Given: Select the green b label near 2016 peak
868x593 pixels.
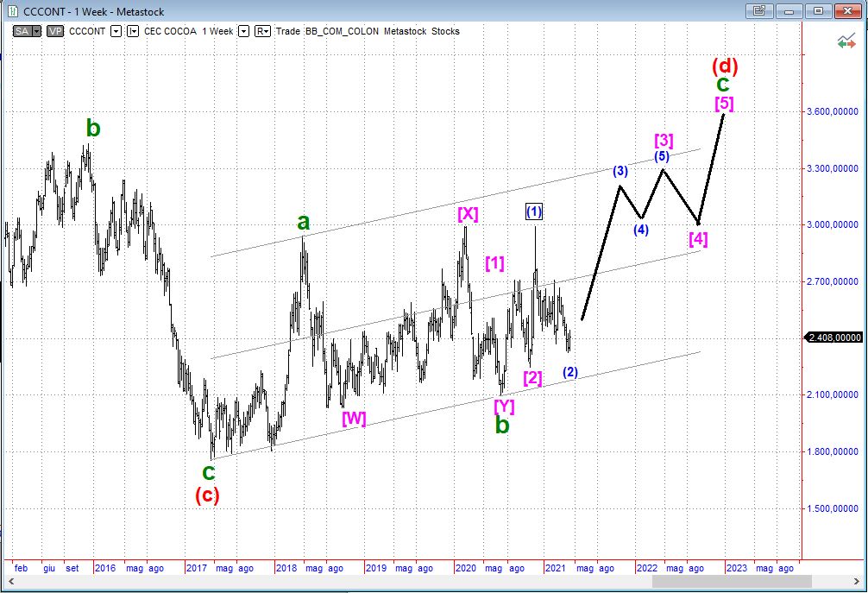Looking at the screenshot, I should pyautogui.click(x=93, y=128).
